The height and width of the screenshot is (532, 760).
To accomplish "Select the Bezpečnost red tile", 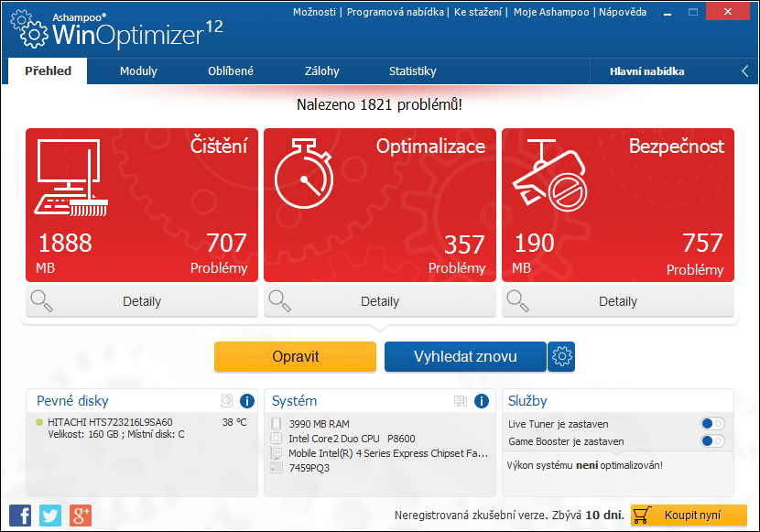I will 618,205.
